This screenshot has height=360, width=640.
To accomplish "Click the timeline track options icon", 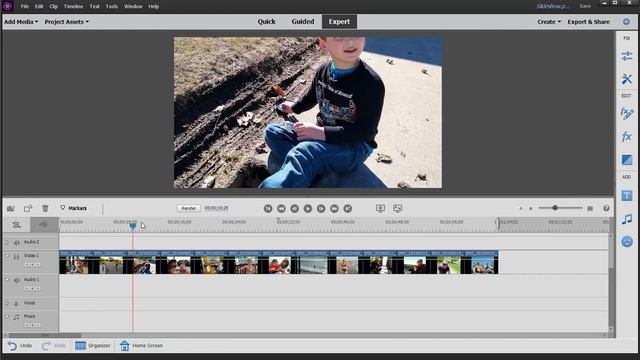I will point(16,224).
